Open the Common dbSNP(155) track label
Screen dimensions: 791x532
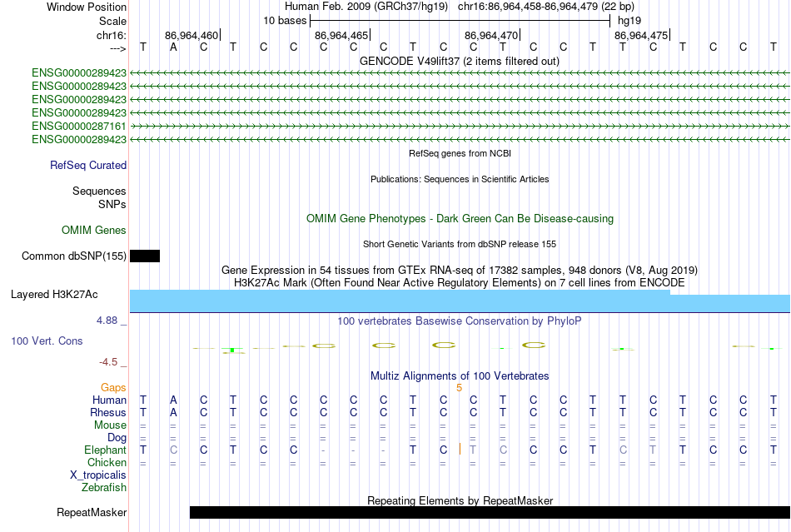(74, 256)
